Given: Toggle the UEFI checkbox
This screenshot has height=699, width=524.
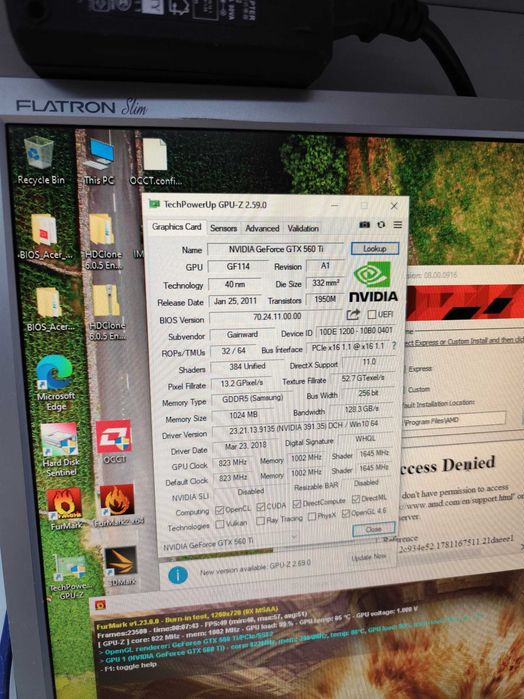Looking at the screenshot, I should [x=371, y=314].
